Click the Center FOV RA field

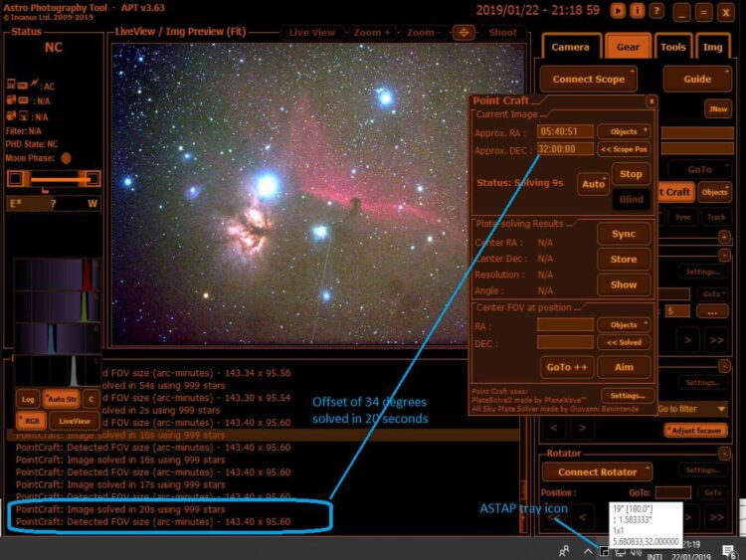click(565, 324)
